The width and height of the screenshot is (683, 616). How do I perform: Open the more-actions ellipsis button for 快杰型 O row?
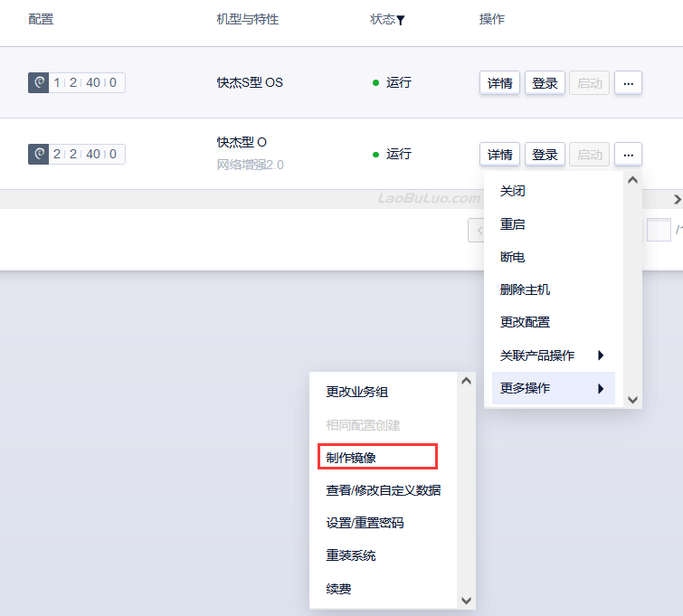point(628,154)
